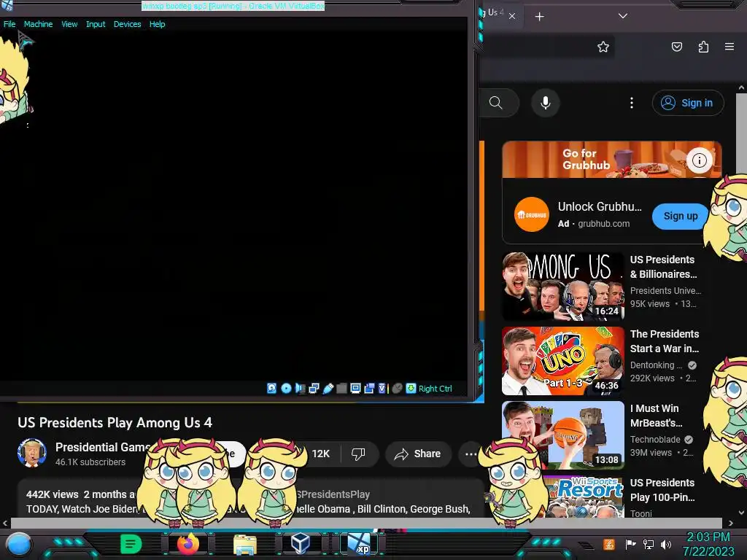Click the Presidential Gamers channel avatar
The width and height of the screenshot is (747, 560).
32,453
